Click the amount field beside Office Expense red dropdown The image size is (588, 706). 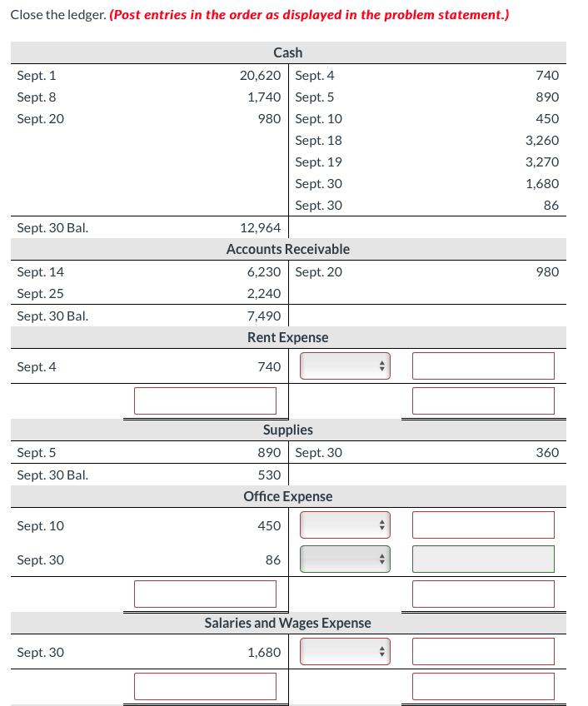pyautogui.click(x=483, y=525)
